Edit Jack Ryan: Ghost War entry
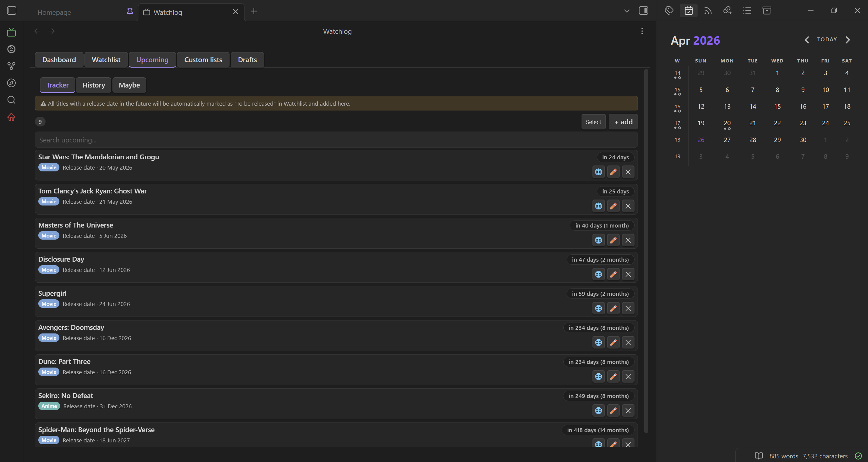The image size is (868, 462). (x=613, y=206)
